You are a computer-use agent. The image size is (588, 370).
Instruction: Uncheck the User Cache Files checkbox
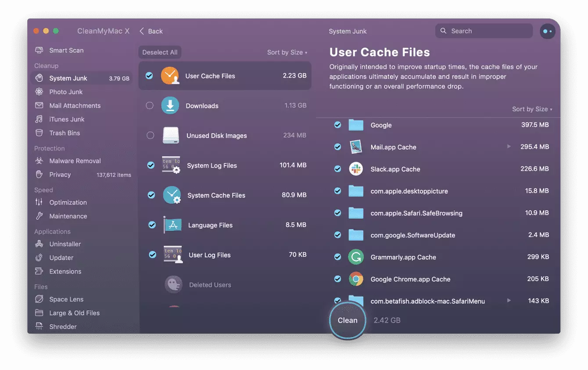(x=149, y=75)
